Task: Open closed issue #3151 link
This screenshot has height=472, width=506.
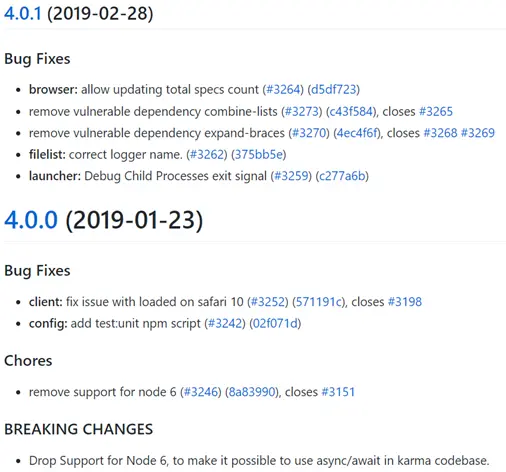Action: coord(338,392)
